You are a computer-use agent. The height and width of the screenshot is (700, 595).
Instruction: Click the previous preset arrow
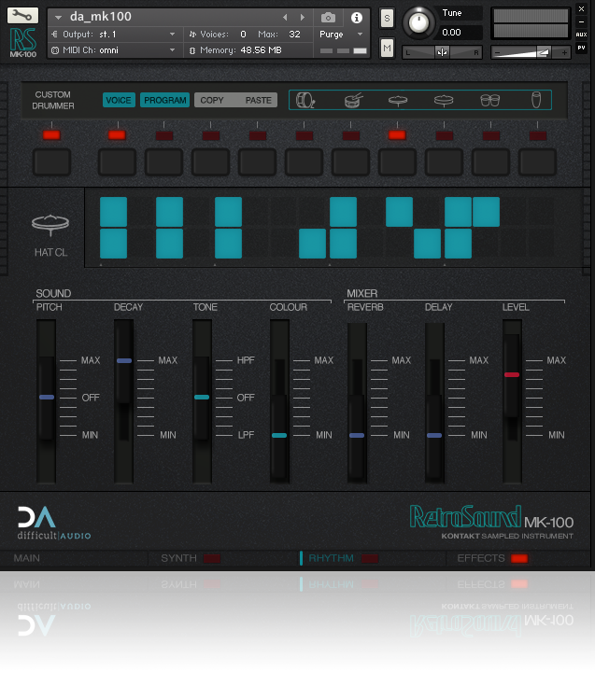tap(285, 18)
